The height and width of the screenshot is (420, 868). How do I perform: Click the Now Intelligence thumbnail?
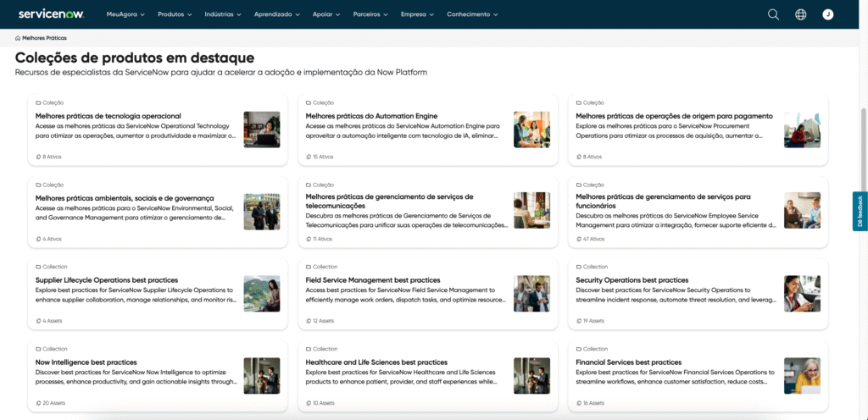[262, 376]
